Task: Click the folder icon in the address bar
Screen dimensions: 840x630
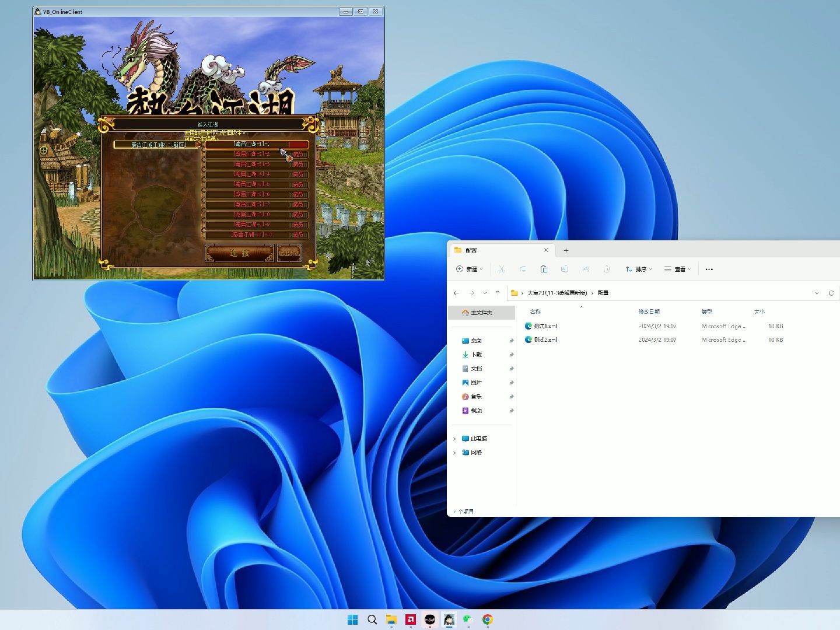Action: point(514,293)
